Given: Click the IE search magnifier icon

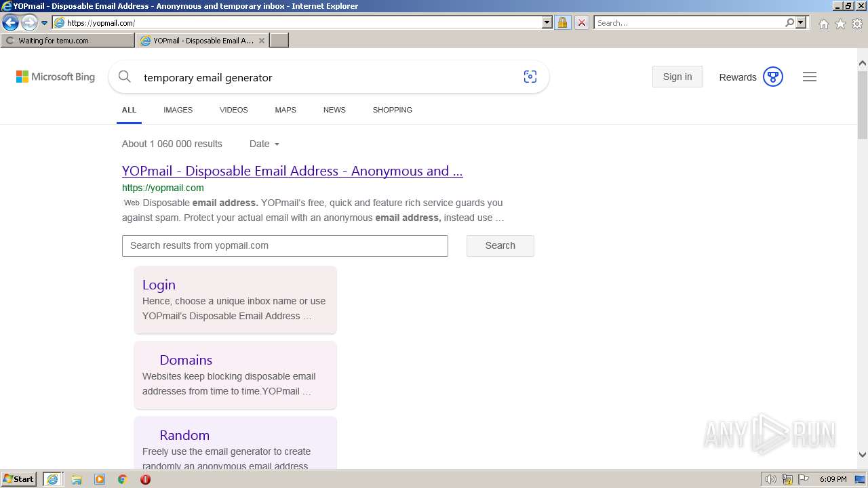Looking at the screenshot, I should click(x=789, y=23).
